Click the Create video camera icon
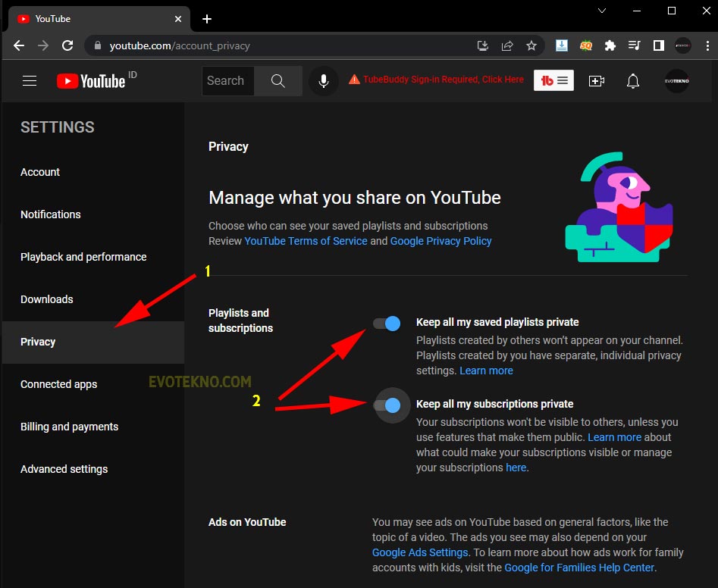This screenshot has height=588, width=718. 597,81
